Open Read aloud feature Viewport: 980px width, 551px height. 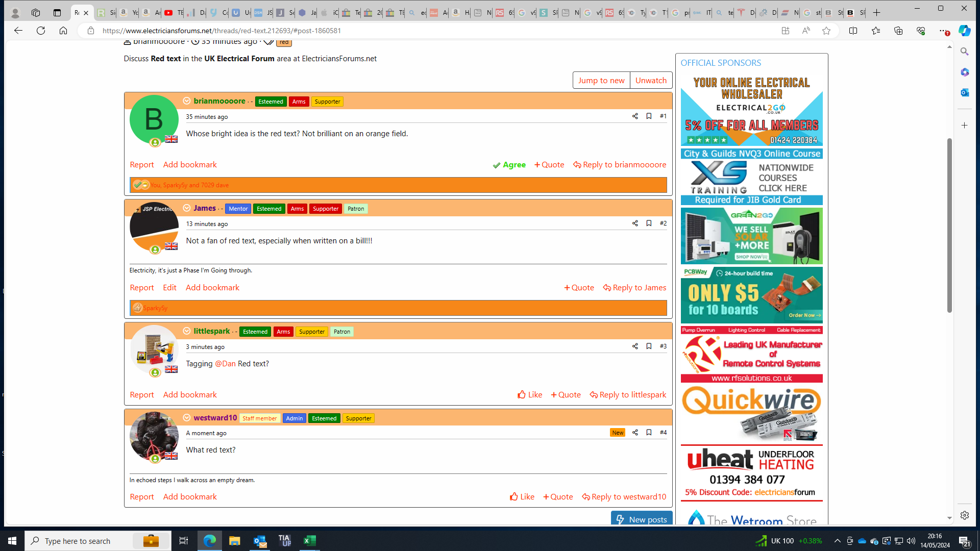(x=806, y=31)
